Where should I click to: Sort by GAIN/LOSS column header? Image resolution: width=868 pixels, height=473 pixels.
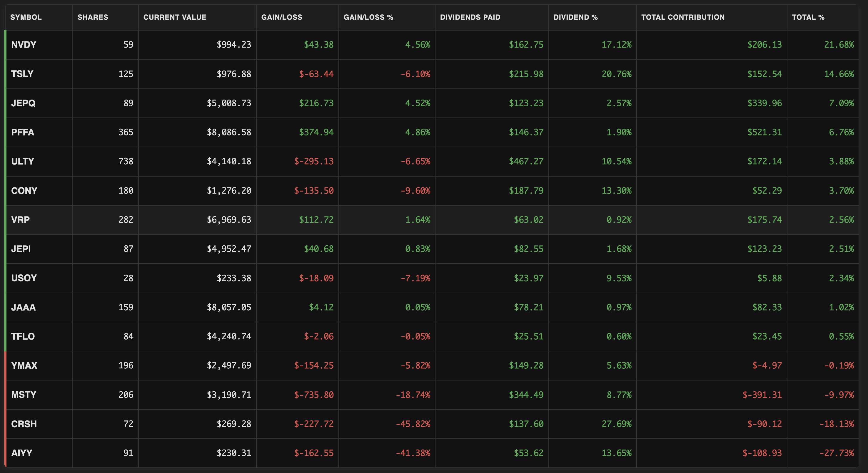click(281, 17)
